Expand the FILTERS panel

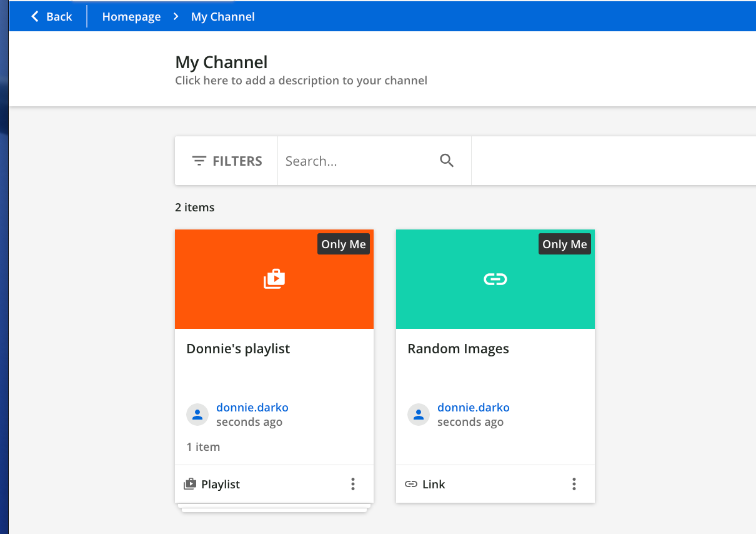click(x=227, y=161)
